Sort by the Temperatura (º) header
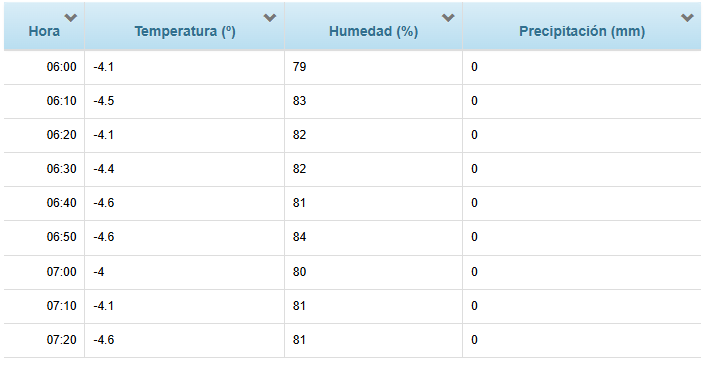The image size is (707, 366). [x=185, y=32]
